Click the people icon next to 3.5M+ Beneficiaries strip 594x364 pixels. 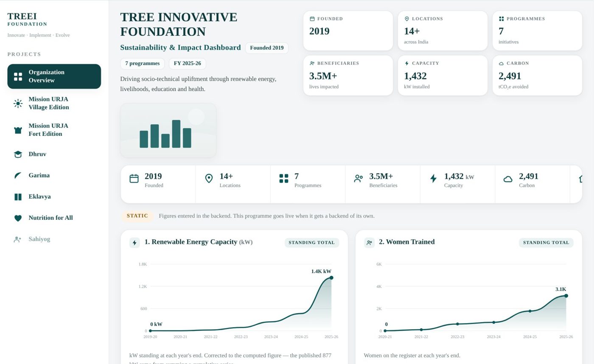click(359, 179)
